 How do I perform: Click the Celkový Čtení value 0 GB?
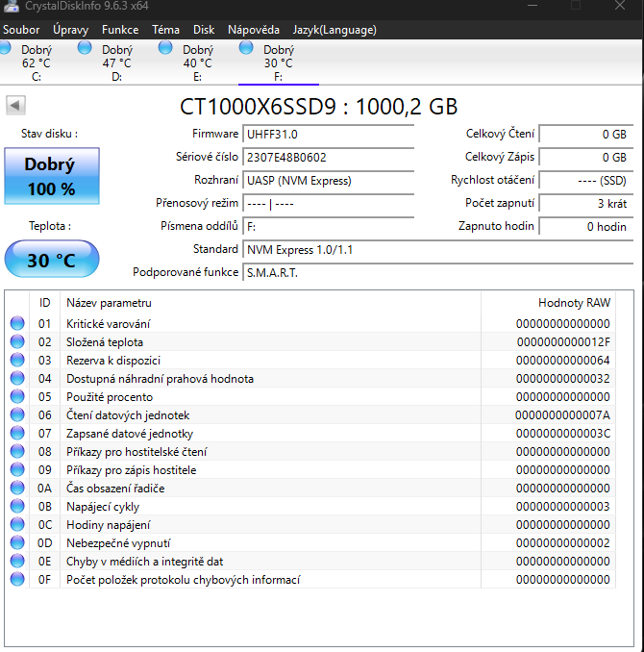pyautogui.click(x=586, y=135)
